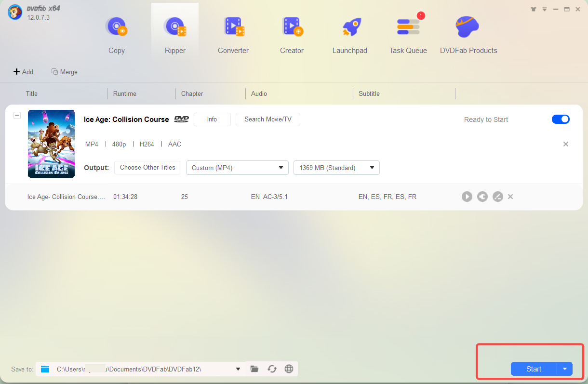Open the Creator module
The height and width of the screenshot is (384, 588).
[292, 35]
